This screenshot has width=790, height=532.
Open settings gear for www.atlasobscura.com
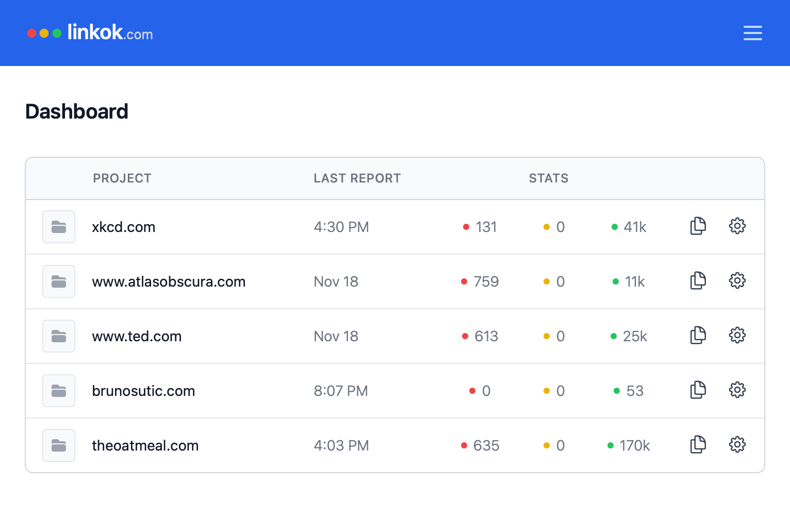tap(737, 281)
